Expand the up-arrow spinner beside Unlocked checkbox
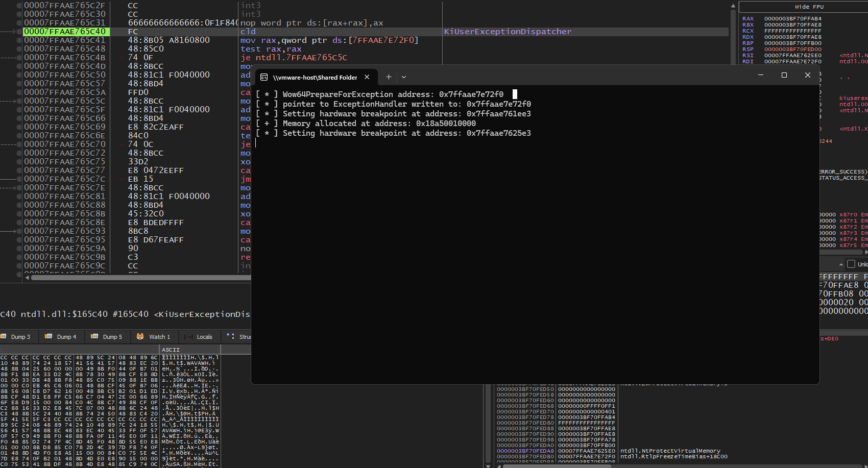Screen dimensions: 868x468 pyautogui.click(x=841, y=264)
